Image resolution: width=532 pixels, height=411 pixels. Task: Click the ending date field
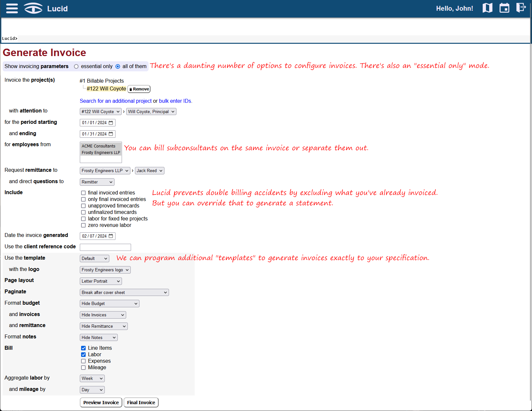click(x=98, y=134)
